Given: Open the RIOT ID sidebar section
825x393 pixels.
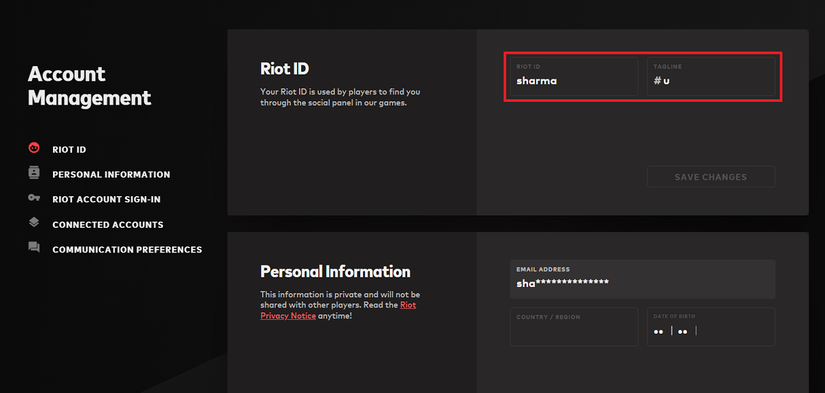Looking at the screenshot, I should click(69, 150).
